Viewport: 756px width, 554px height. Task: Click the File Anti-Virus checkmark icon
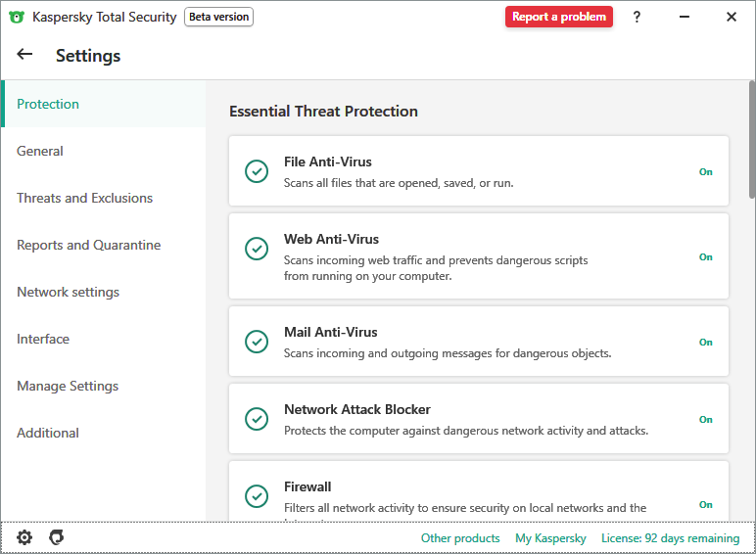(257, 171)
